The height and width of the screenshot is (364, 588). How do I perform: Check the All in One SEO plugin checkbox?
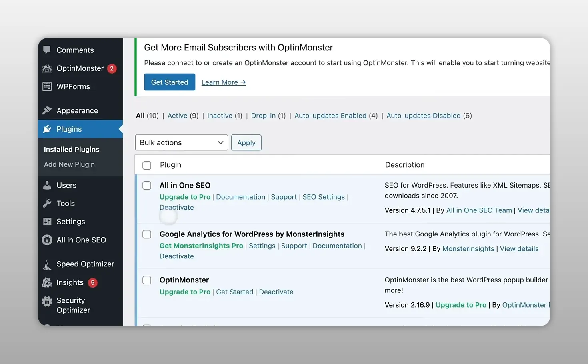point(147,186)
